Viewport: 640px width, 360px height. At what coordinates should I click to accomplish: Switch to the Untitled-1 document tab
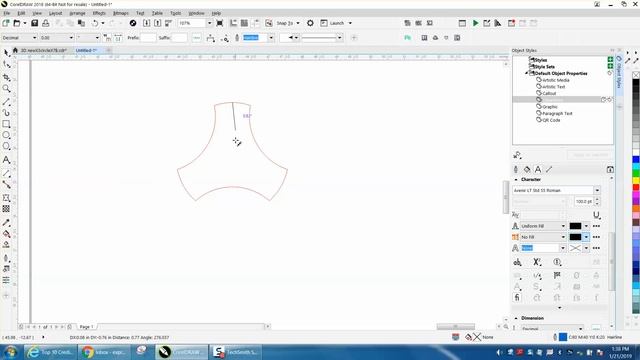86,50
